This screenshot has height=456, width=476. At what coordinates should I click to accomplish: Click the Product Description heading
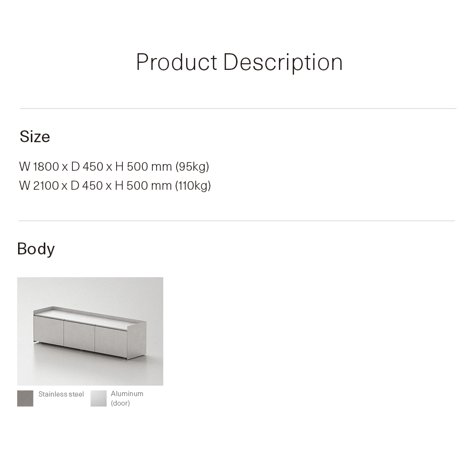239,62
